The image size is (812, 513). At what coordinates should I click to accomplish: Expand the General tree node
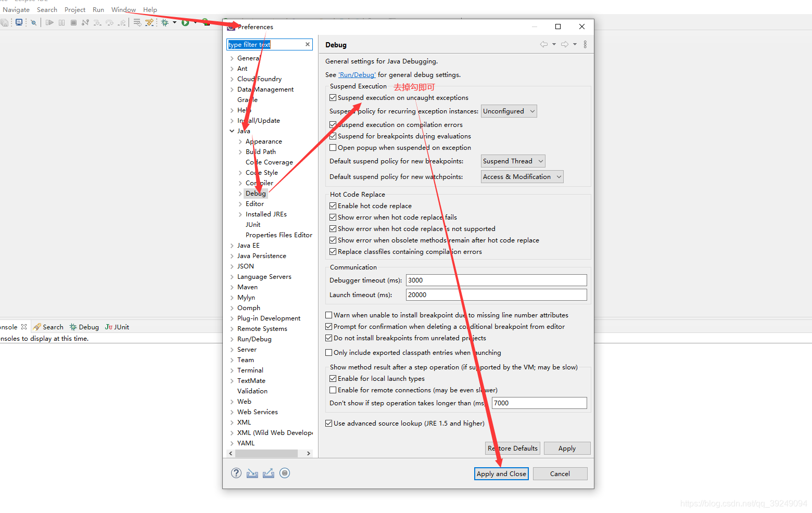point(232,58)
